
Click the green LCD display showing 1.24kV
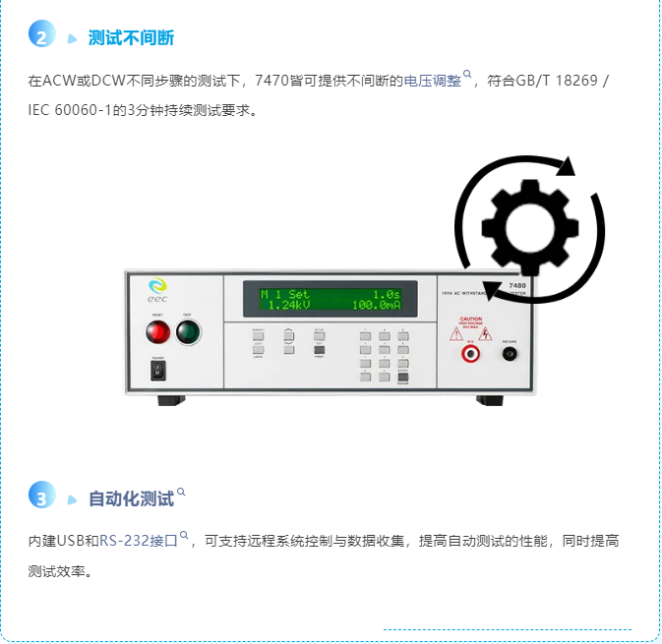pyautogui.click(x=331, y=299)
